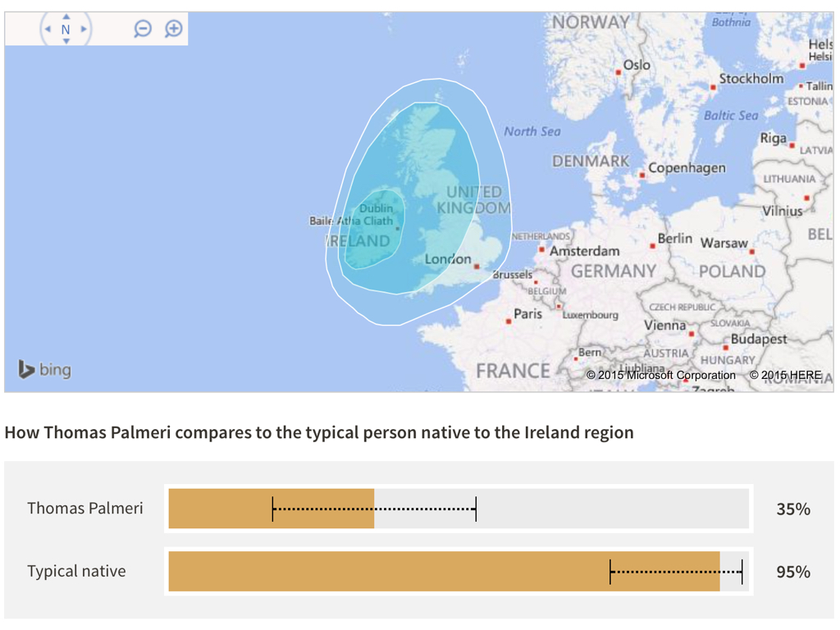Image resolution: width=840 pixels, height=630 pixels.
Task: Click the Berlin city marker
Action: (653, 244)
